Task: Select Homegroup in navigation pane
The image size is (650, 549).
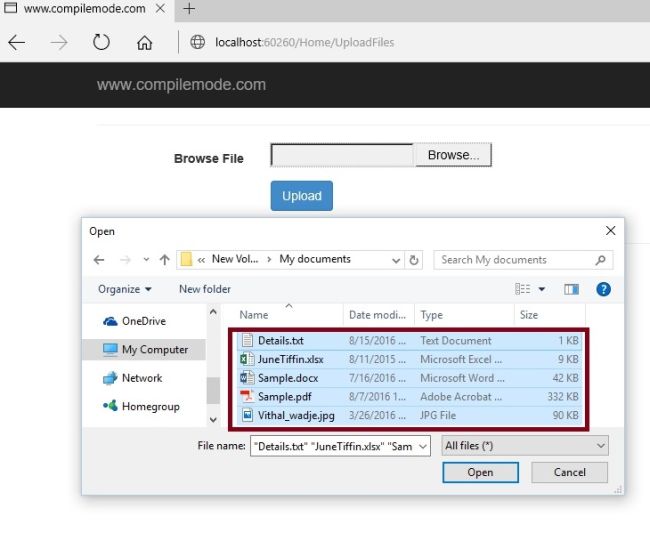Action: pyautogui.click(x=144, y=406)
